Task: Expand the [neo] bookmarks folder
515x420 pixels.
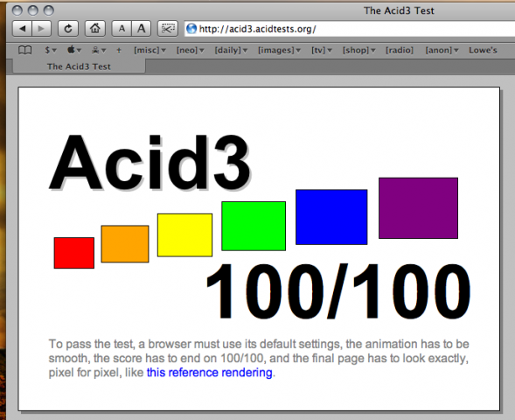Action: 190,50
